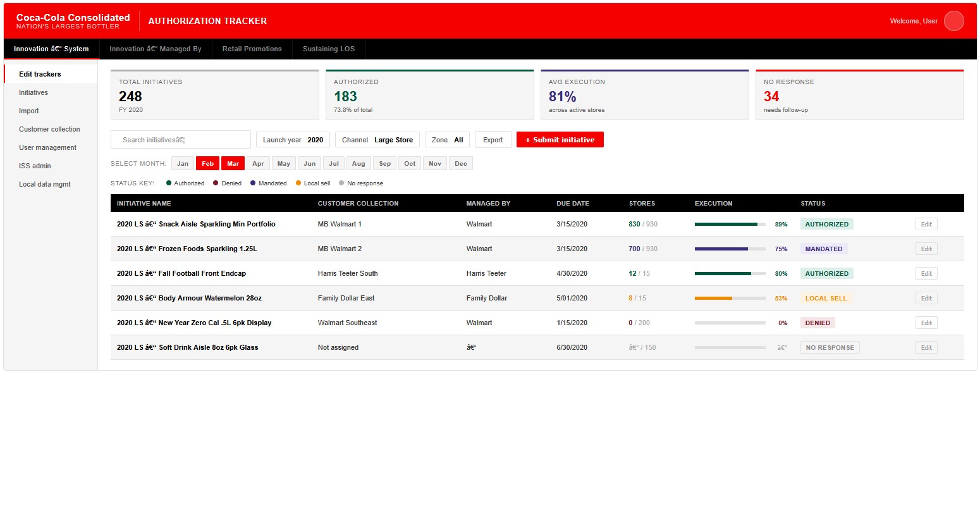Click the Local sell orange dot
The width and height of the screenshot is (980, 513).
(x=298, y=183)
